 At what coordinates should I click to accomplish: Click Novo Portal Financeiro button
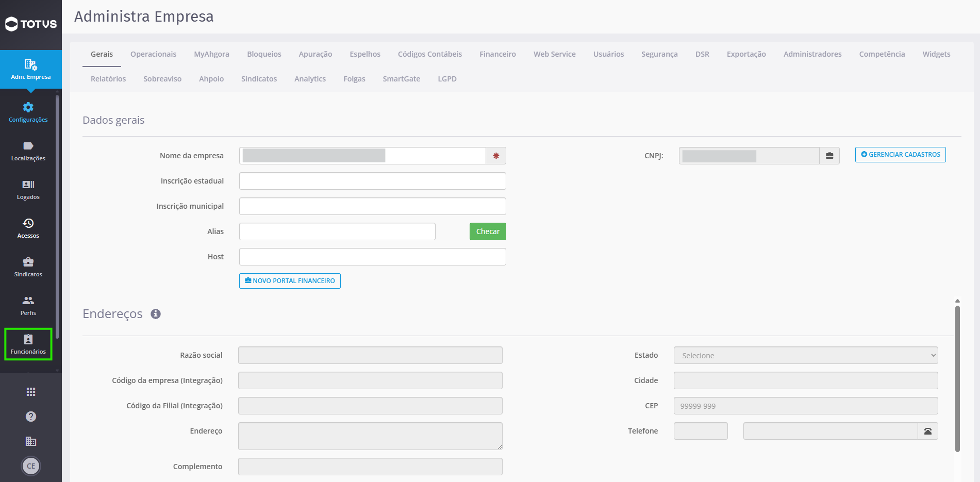click(x=290, y=281)
